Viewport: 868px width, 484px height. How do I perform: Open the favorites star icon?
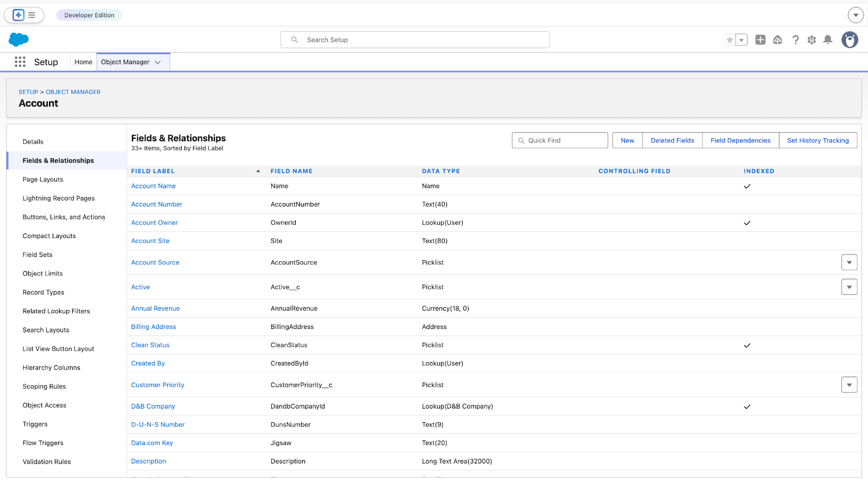coord(730,40)
